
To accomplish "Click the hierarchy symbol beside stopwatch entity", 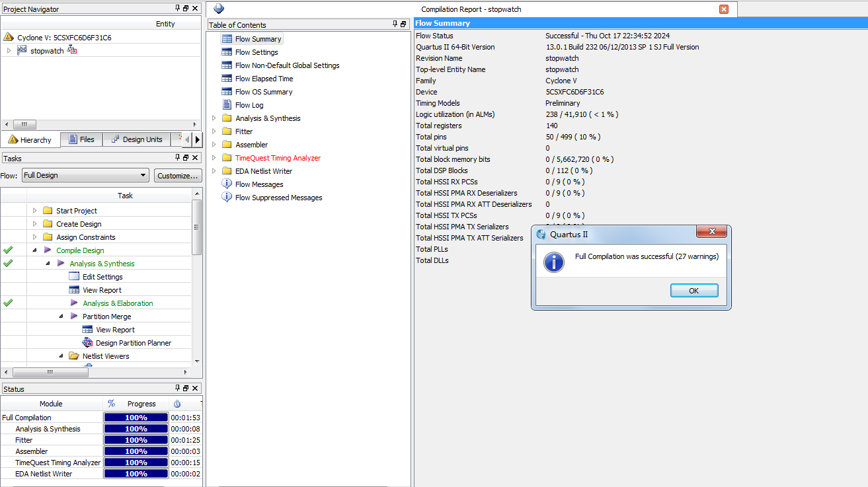I will pos(72,50).
